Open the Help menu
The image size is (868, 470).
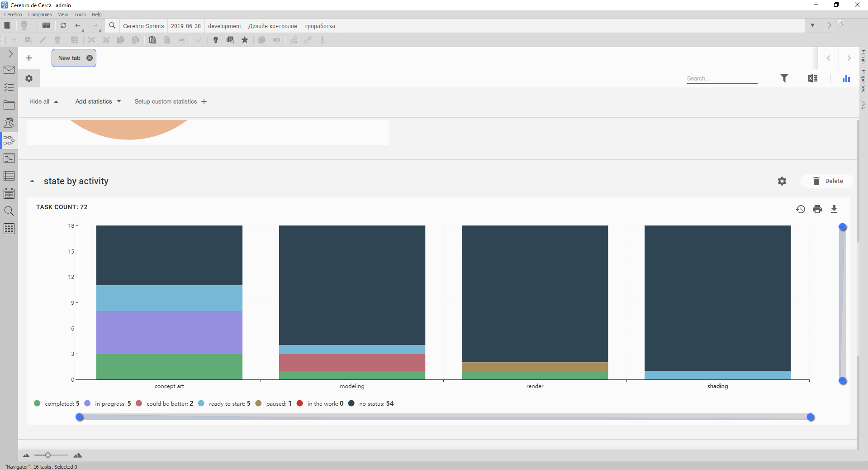97,14
